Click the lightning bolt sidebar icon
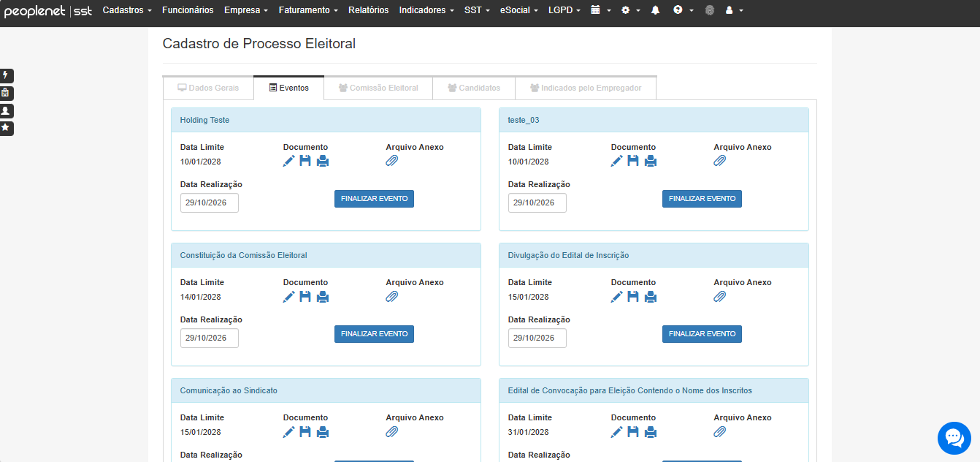 point(6,75)
